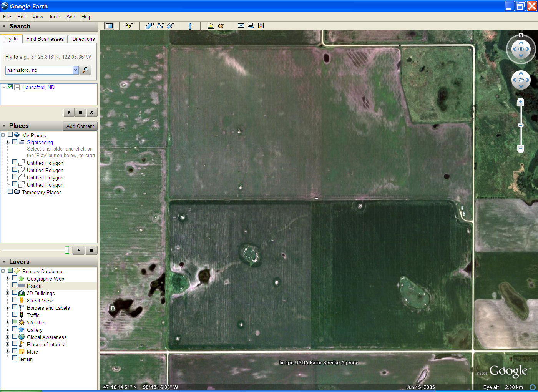
Task: Collapse the Layers panel triangle
Action: (x=4, y=262)
